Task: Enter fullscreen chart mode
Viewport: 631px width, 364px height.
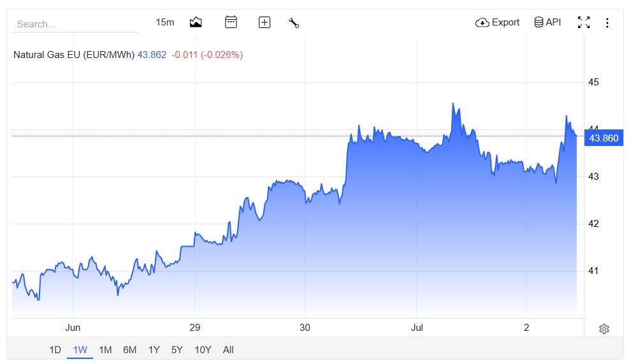Action: coord(583,22)
